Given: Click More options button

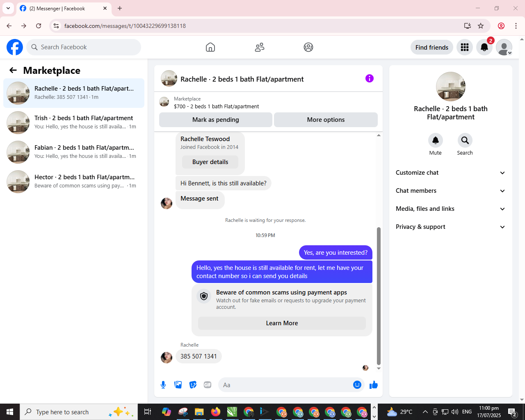Looking at the screenshot, I should [326, 120].
